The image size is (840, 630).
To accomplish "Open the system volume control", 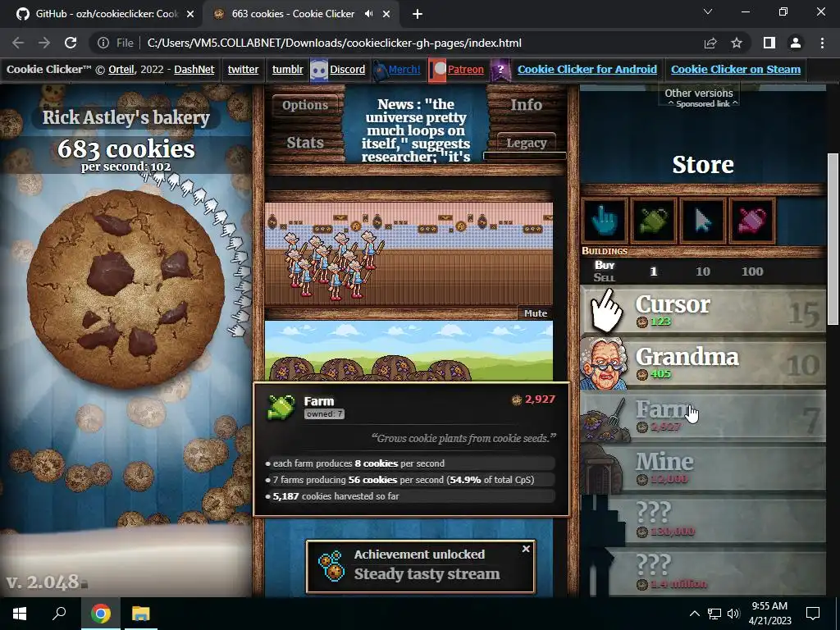I will point(733,614).
